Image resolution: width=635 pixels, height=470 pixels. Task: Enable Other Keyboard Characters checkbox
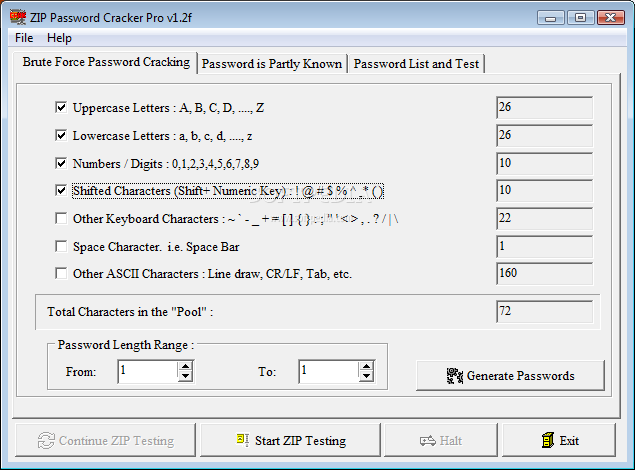(61, 218)
